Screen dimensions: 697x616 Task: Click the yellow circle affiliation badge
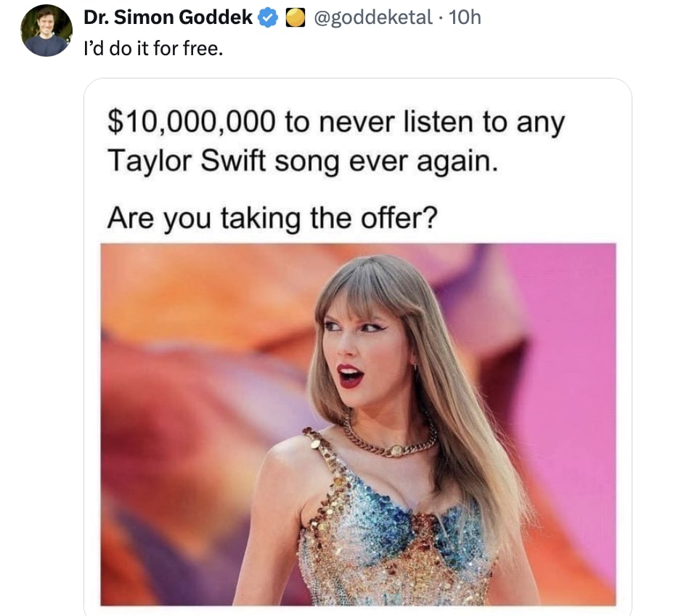pos(295,18)
